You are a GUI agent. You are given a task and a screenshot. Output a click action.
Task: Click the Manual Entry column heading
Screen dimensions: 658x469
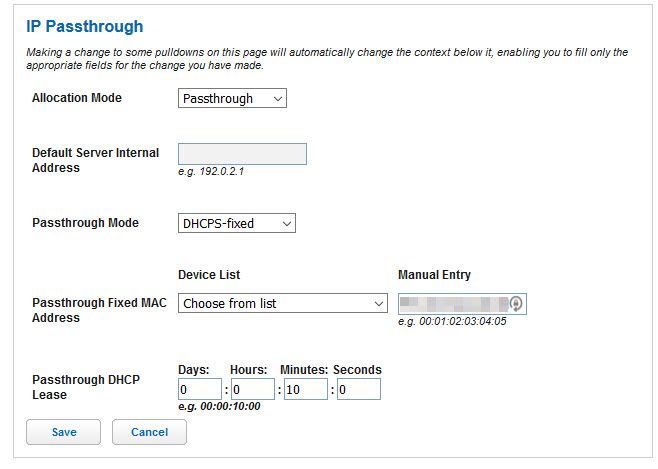click(x=434, y=274)
